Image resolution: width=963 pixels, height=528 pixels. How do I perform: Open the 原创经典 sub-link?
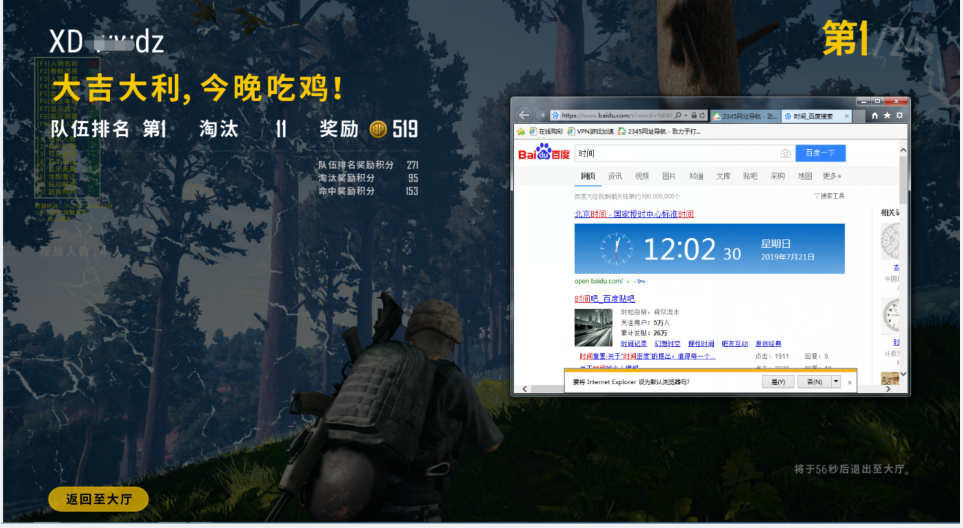(x=768, y=344)
